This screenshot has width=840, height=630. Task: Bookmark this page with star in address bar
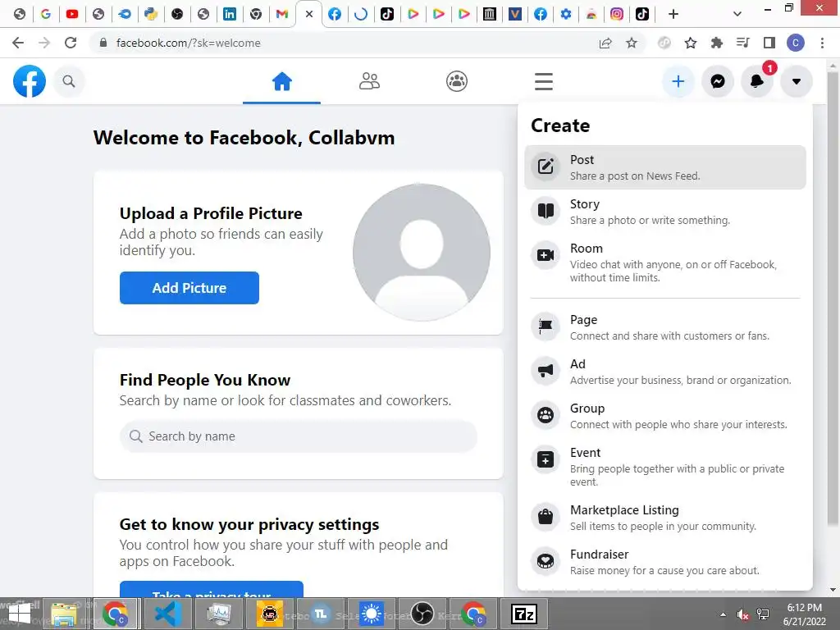point(632,43)
